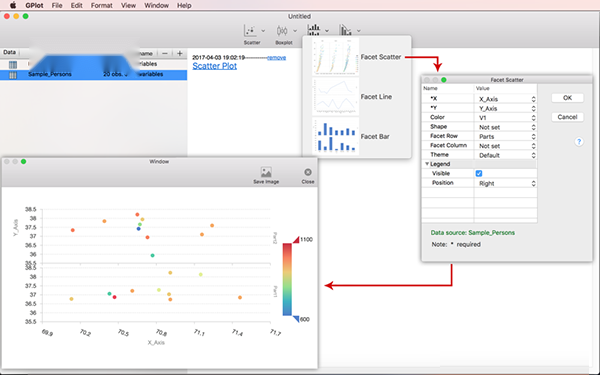Toggle the Legend Visible checkbox
Screen dimensions: 600x375
pyautogui.click(x=479, y=173)
